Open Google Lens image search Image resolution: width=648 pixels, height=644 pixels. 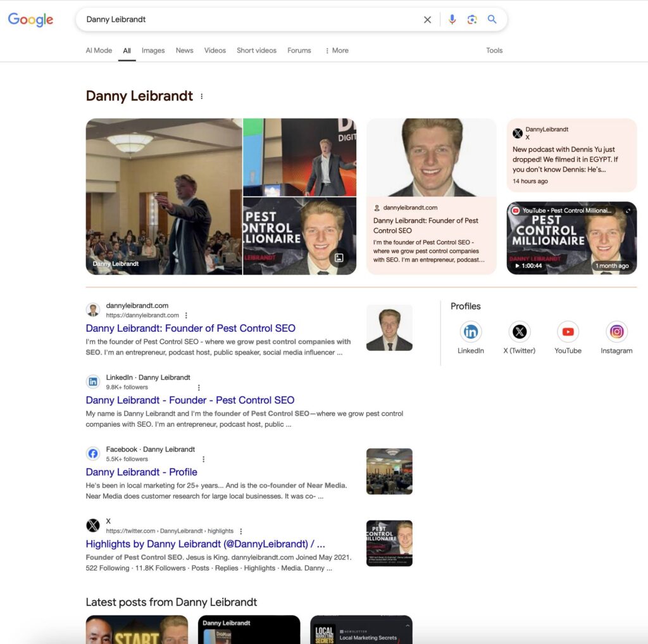click(x=472, y=20)
